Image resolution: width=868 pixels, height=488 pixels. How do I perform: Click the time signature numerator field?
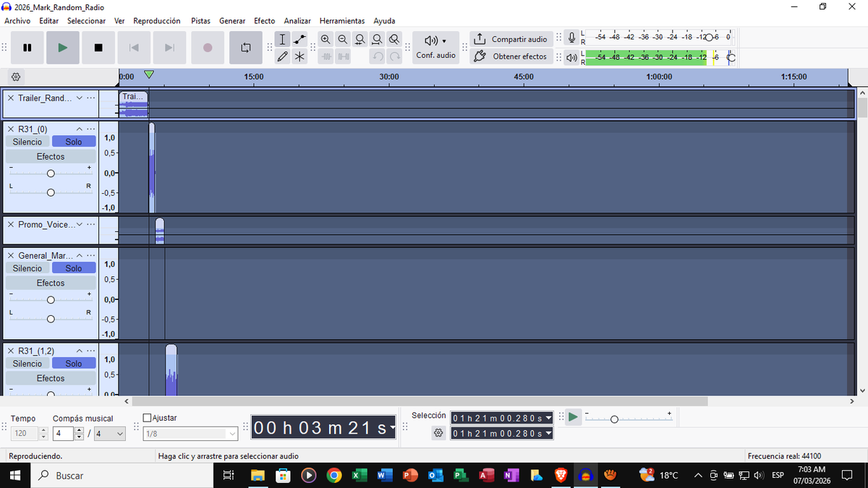point(64,434)
